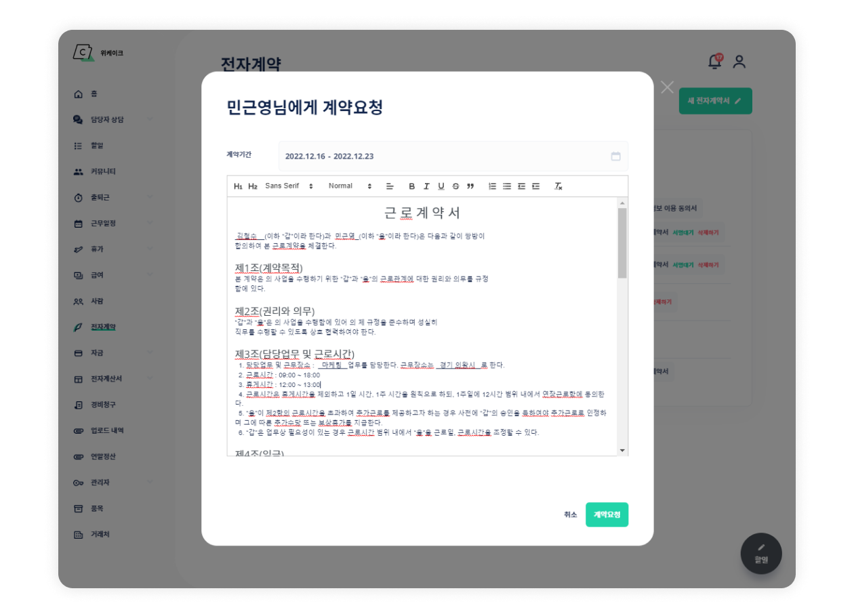
Task: Apply strikethrough to text
Action: tap(455, 186)
